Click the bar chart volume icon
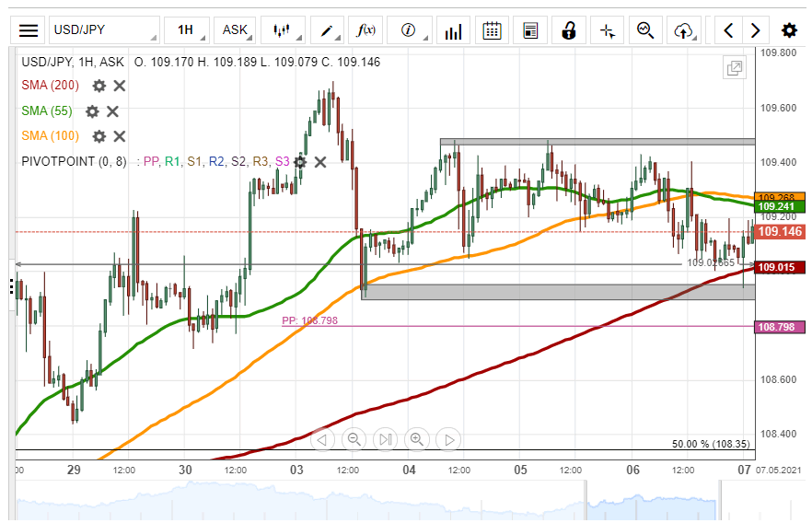 453,30
